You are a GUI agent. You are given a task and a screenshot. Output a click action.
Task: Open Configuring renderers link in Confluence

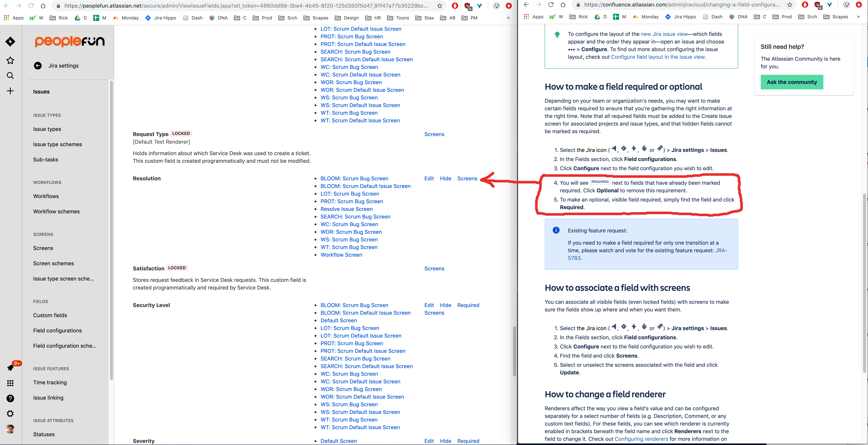[x=641, y=439]
